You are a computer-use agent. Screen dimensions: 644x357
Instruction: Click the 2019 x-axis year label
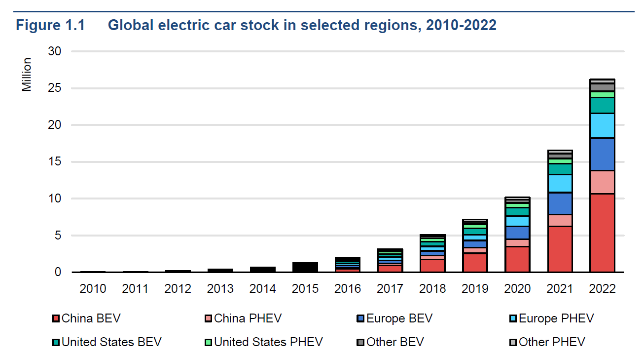click(x=475, y=289)
